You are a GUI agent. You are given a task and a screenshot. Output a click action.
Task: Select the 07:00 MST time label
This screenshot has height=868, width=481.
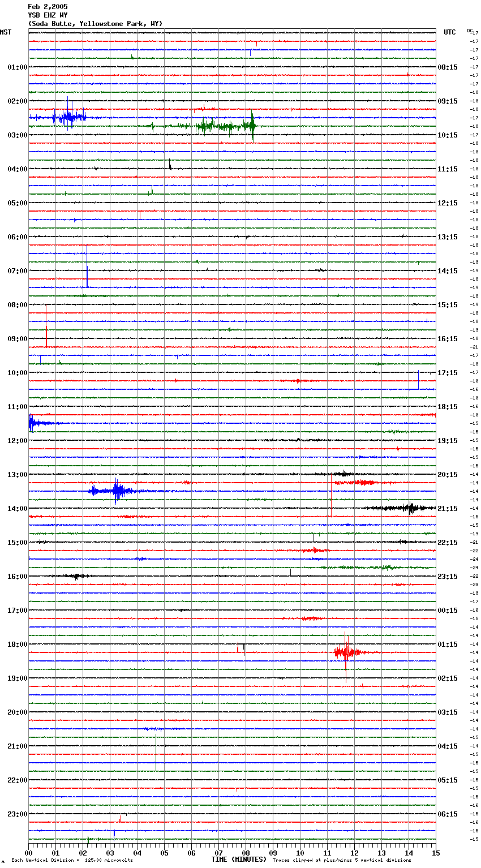[17, 271]
